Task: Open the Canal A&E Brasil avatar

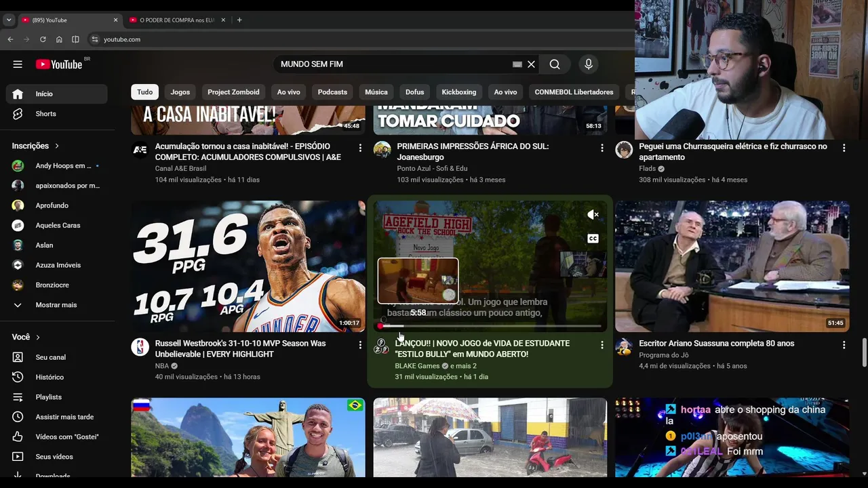Action: click(x=140, y=150)
